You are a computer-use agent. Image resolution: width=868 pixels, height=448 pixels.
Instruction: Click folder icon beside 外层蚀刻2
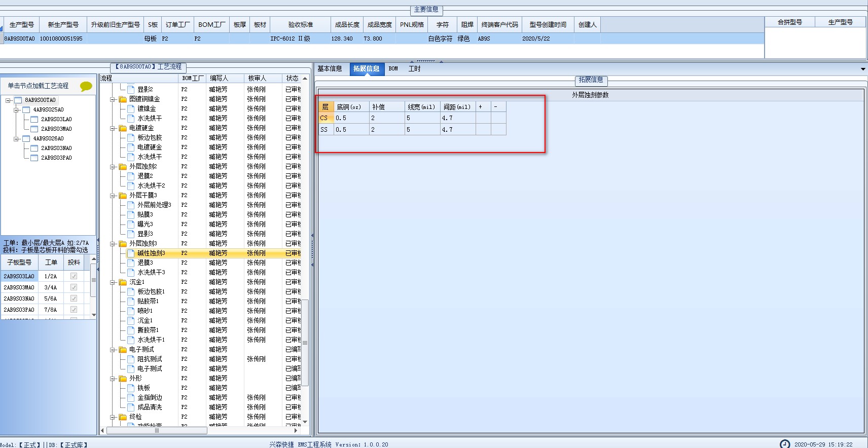(123, 167)
